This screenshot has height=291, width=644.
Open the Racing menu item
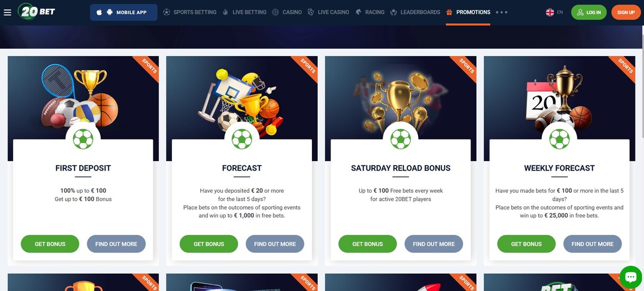(370, 12)
